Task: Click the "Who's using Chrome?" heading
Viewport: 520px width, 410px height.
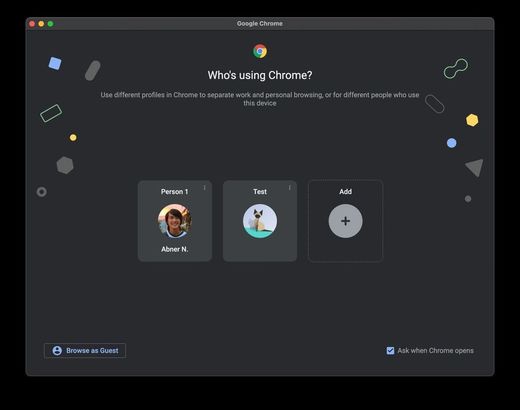Action: (260, 75)
